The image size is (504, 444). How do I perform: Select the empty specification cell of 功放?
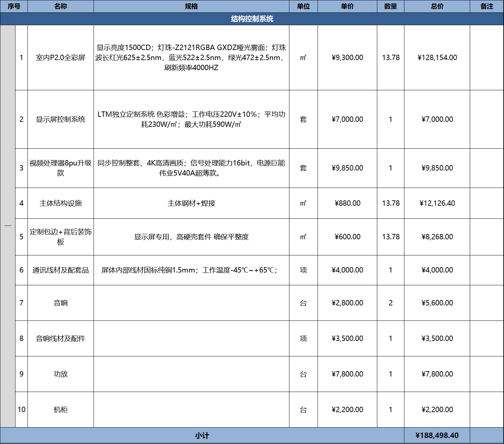point(191,374)
